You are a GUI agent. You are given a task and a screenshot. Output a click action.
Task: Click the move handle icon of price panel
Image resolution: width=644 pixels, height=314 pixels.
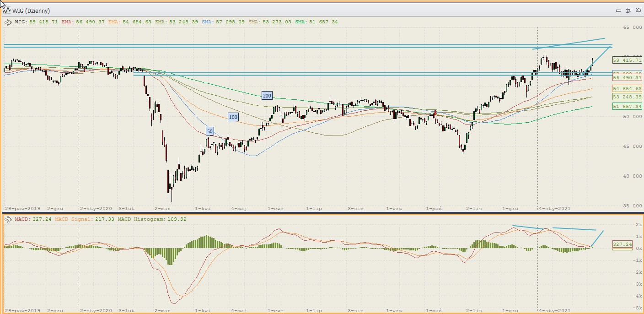[8, 22]
